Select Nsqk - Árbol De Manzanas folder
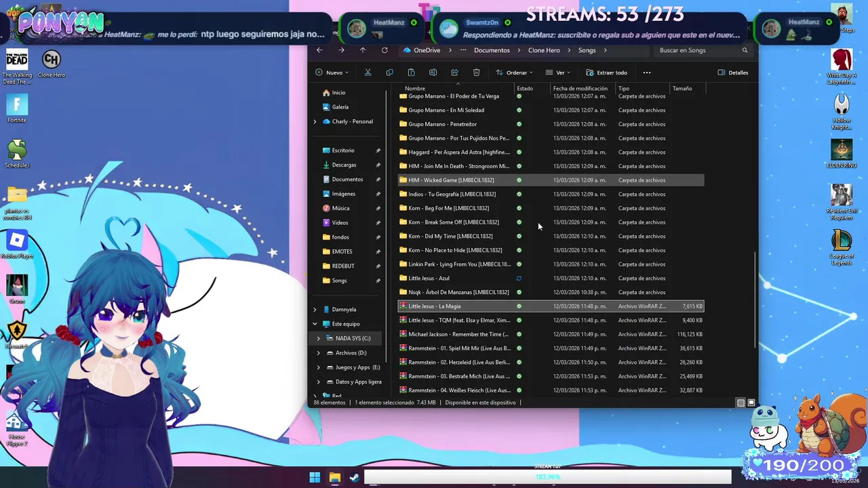The height and width of the screenshot is (488, 868). tap(551, 292)
